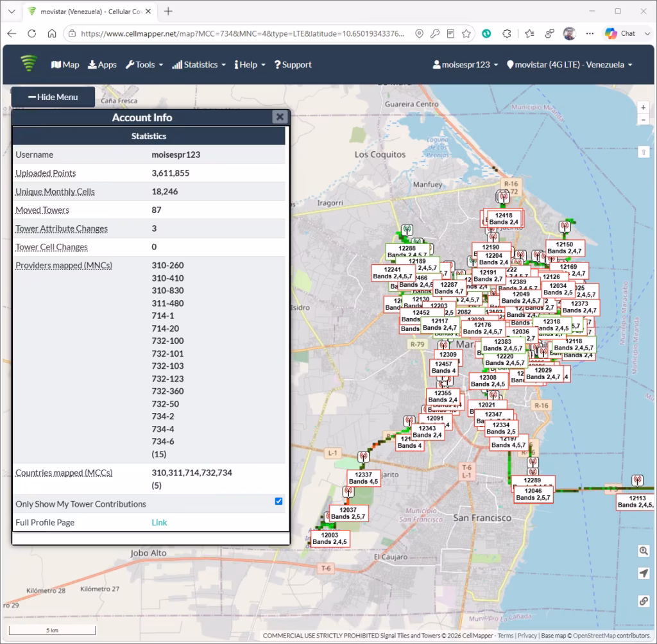Screen dimensions: 657x644
Task: Open the Full Profile Page Link
Action: pyautogui.click(x=159, y=523)
